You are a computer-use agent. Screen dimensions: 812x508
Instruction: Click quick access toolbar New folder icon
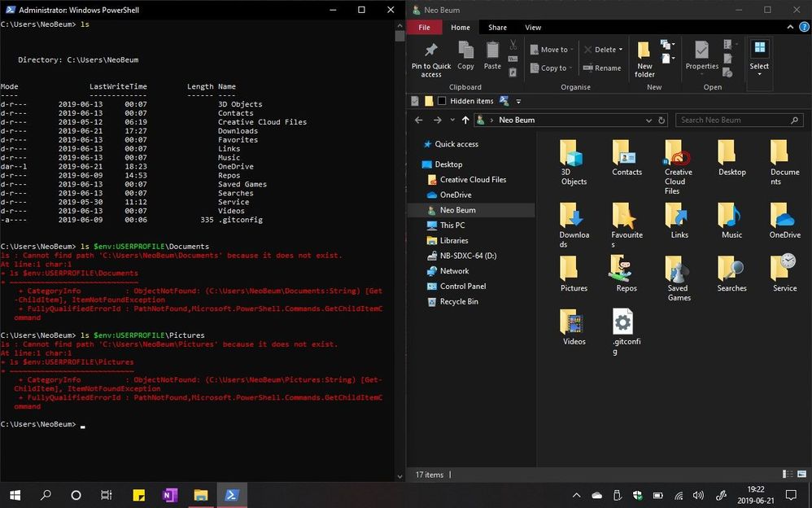[x=429, y=101]
